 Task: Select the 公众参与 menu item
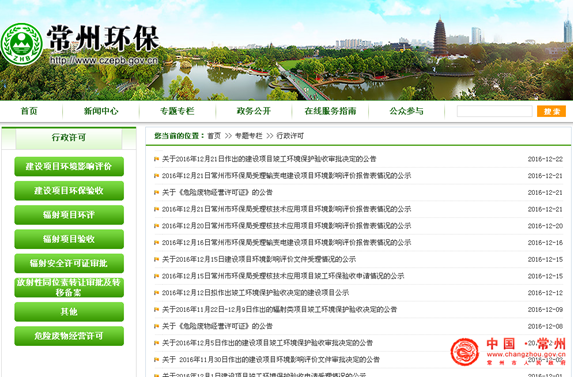[406, 111]
